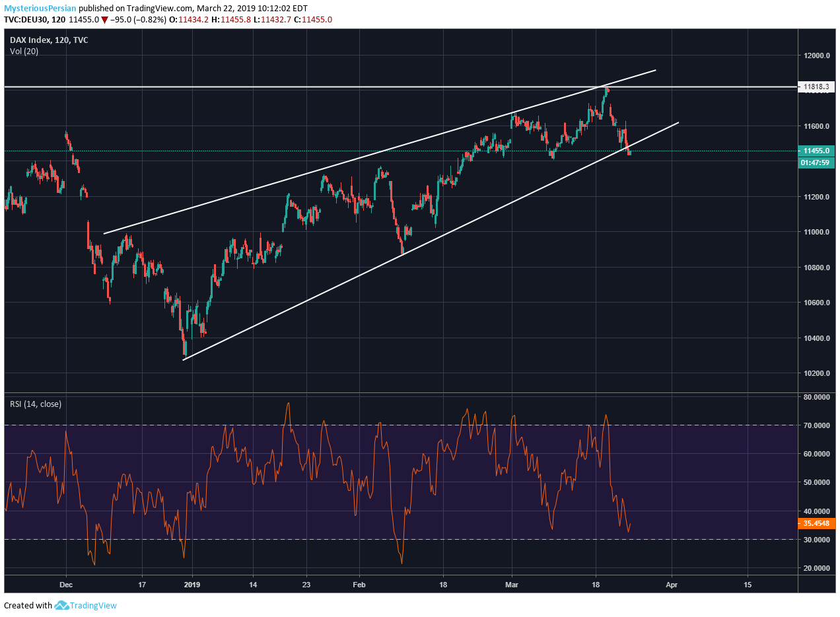Click the Vol (20) indicator label

point(24,52)
